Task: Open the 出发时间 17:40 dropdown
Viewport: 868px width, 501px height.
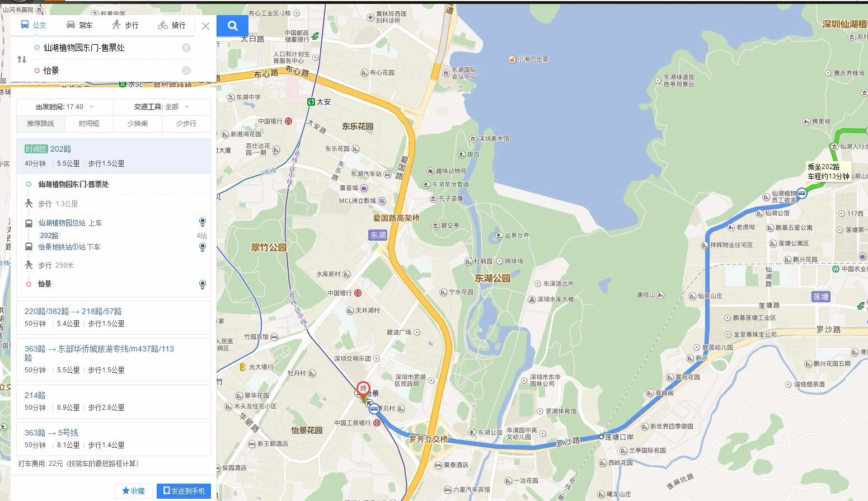Action: (x=65, y=107)
